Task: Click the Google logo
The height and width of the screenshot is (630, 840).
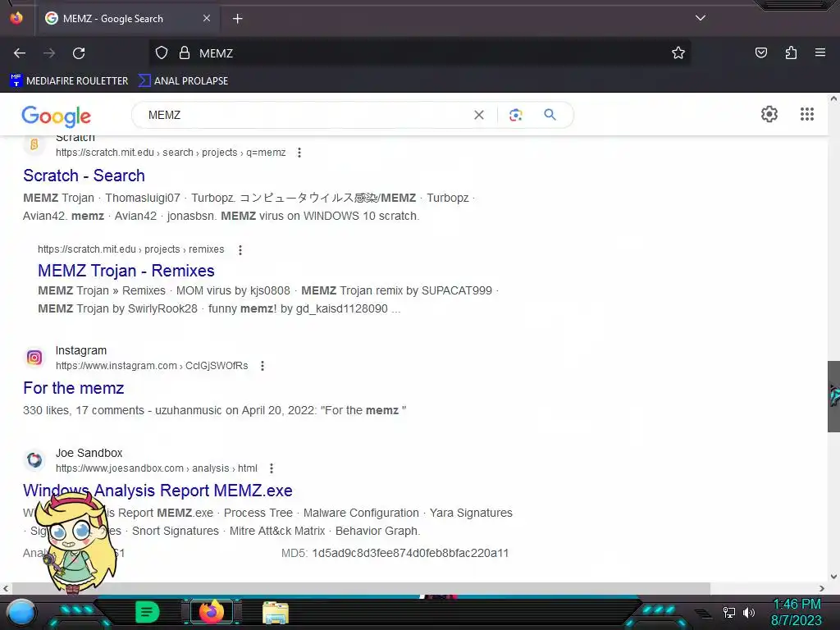Action: pos(57,116)
